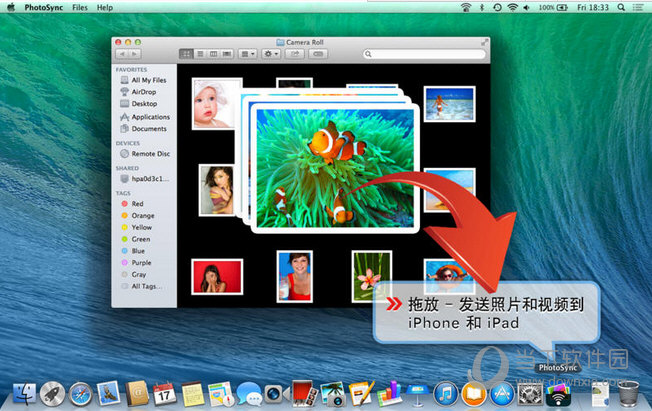This screenshot has width=652, height=411.
Task: Open iBooks from the Dock
Action: tap(474, 394)
